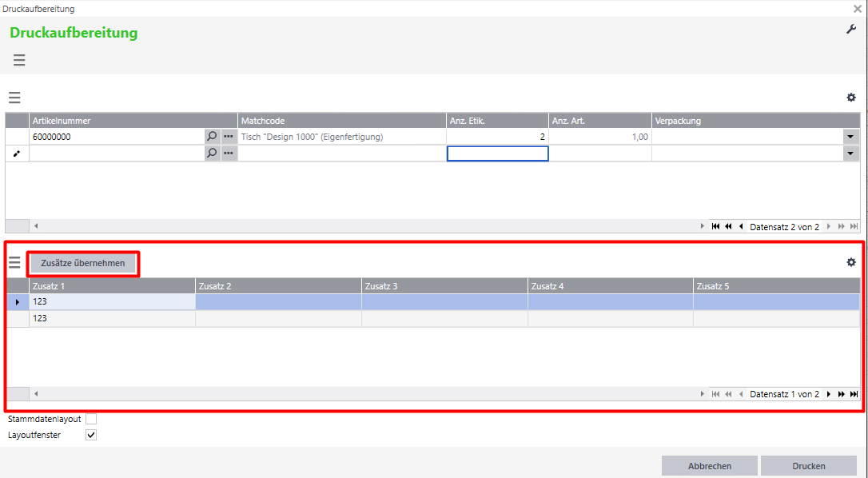
Task: Enable the Stammdatenlayout checkbox
Action: click(x=91, y=419)
